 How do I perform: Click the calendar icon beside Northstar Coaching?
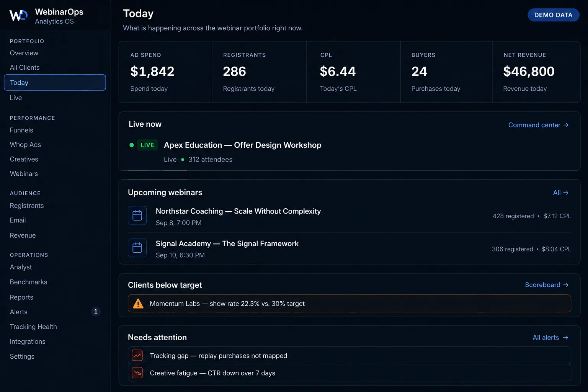tap(137, 216)
